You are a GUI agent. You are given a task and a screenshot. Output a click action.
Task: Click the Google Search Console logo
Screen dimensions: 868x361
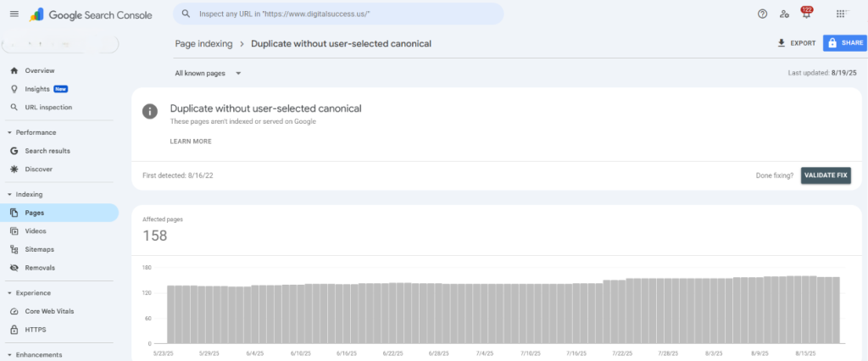pyautogui.click(x=91, y=15)
